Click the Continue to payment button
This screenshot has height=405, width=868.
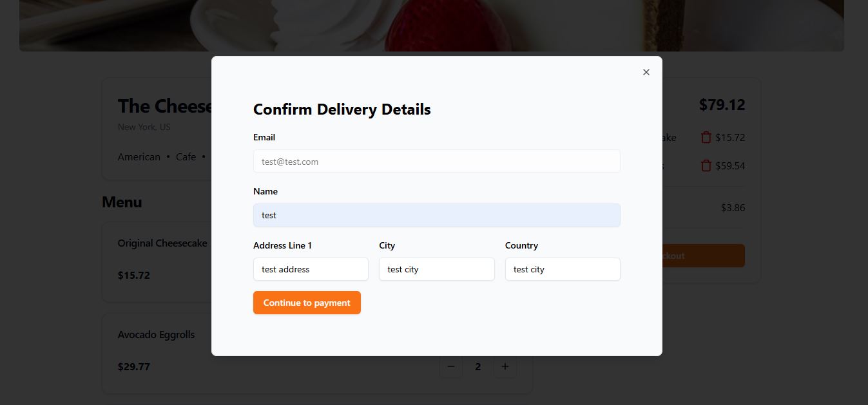pyautogui.click(x=307, y=303)
